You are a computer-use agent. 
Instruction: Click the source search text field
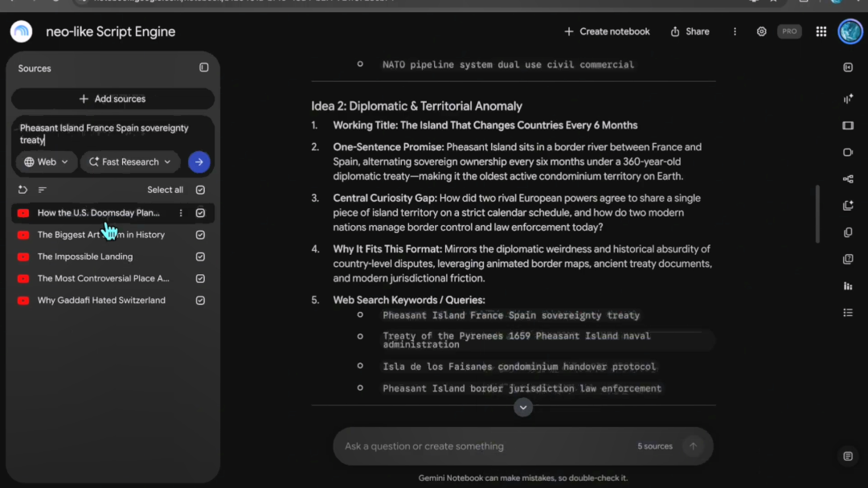[113, 134]
